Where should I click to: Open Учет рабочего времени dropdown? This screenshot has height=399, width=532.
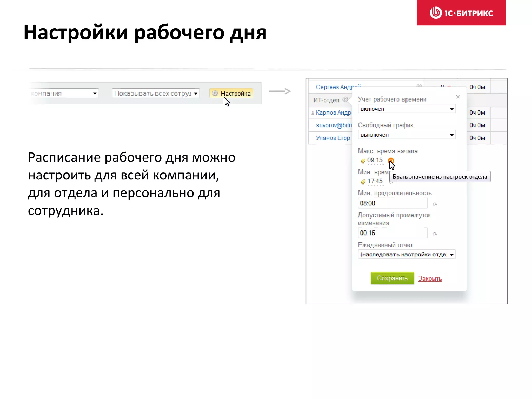407,109
